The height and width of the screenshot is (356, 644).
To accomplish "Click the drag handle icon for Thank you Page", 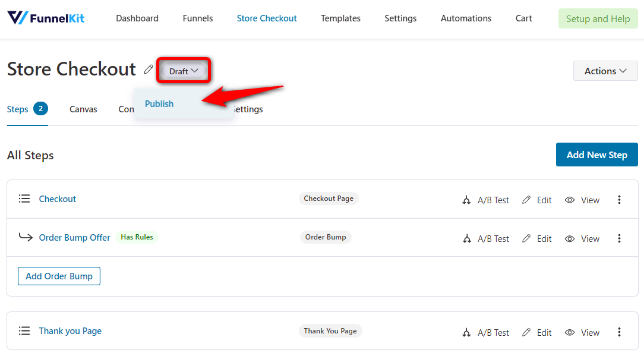I will (24, 331).
